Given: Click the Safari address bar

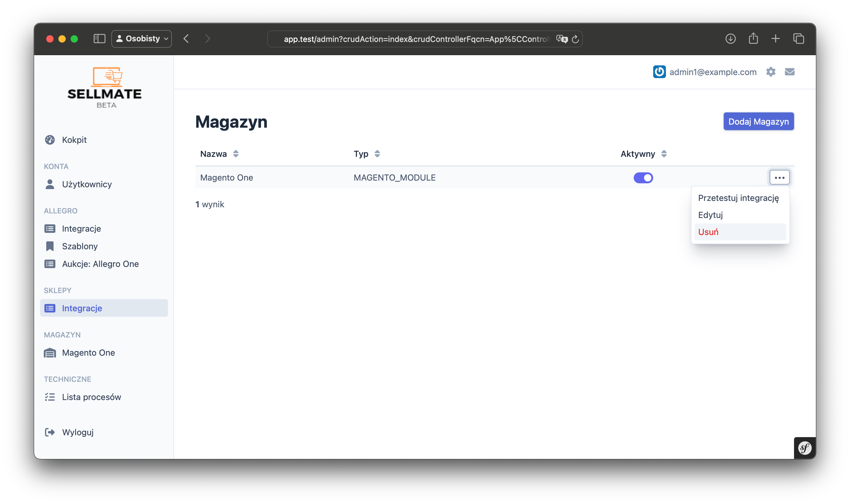Looking at the screenshot, I should tap(425, 39).
